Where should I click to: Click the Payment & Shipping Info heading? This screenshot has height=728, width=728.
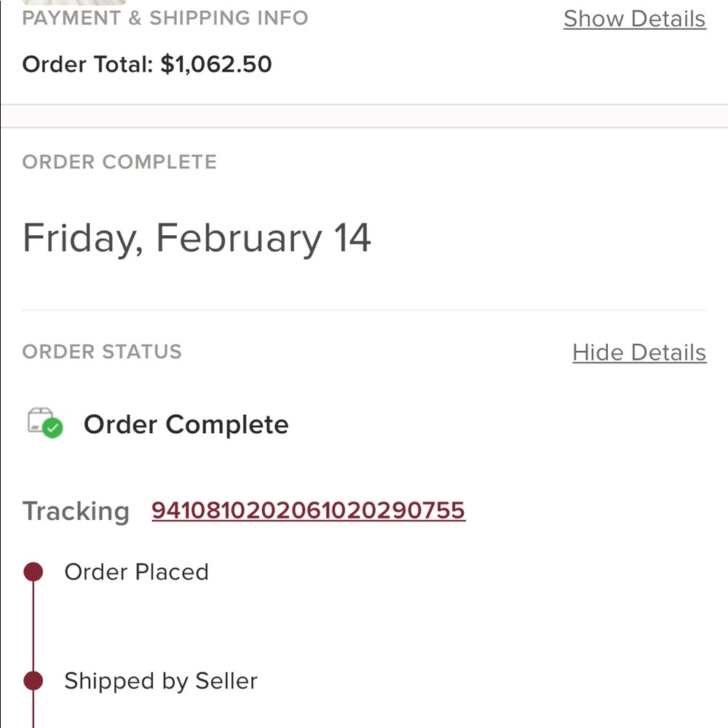pos(165,18)
